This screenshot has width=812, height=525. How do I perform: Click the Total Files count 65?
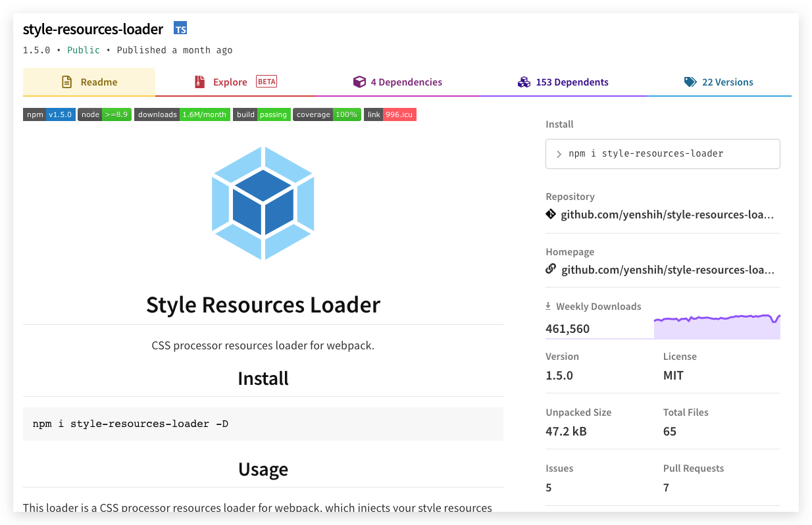pos(670,432)
